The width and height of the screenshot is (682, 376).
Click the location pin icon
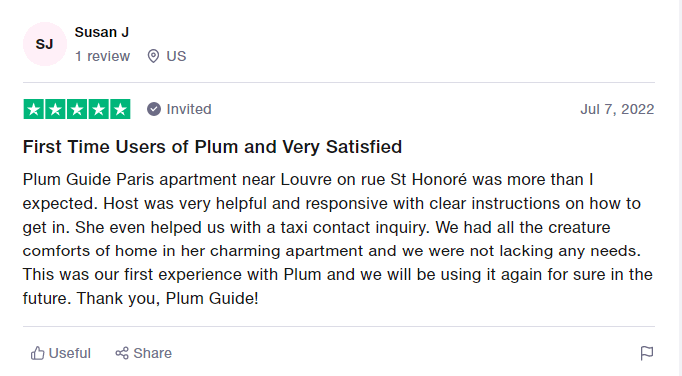[x=153, y=56]
